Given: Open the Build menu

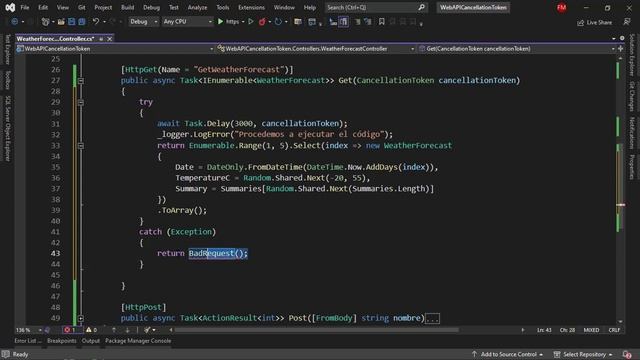Looking at the screenshot, I should [127, 7].
